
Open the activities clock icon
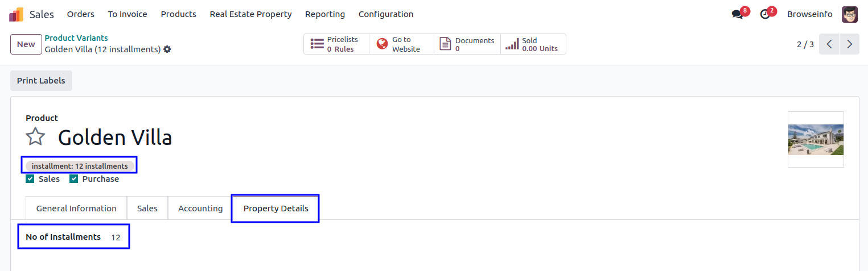click(765, 14)
